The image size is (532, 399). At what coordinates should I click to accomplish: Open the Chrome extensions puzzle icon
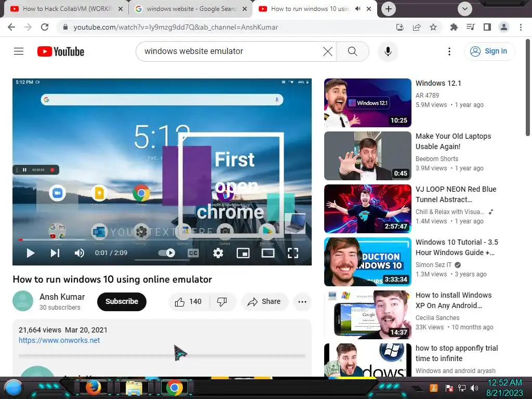454,27
